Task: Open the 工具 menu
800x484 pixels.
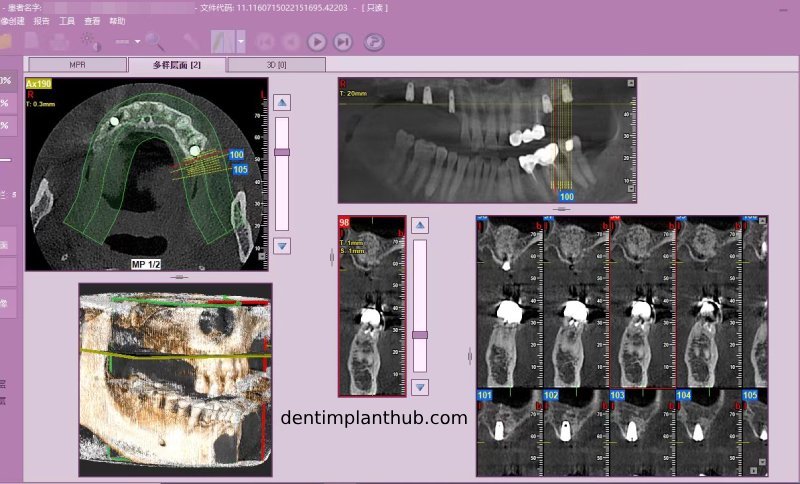Action: click(x=67, y=21)
